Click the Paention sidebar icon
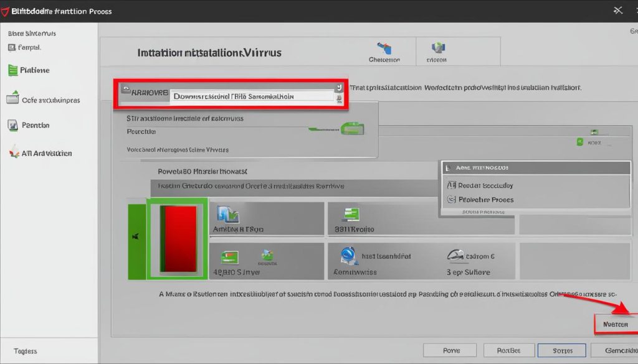Screen dimensions: 638x364 [12, 125]
